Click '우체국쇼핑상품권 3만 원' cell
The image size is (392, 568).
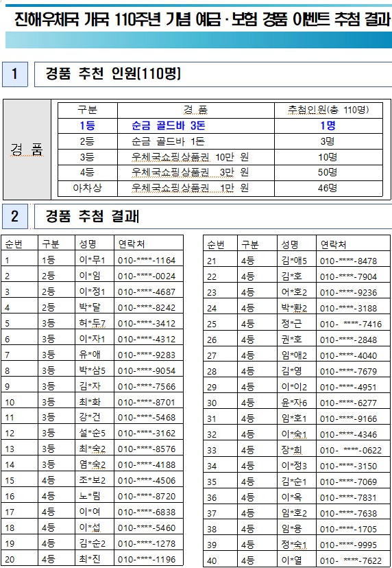pyautogui.click(x=190, y=172)
